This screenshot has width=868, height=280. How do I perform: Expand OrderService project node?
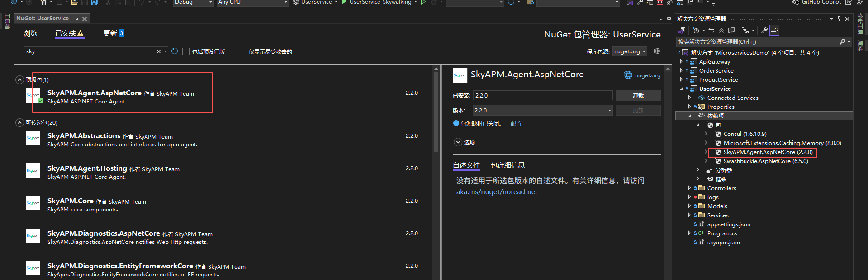click(681, 71)
